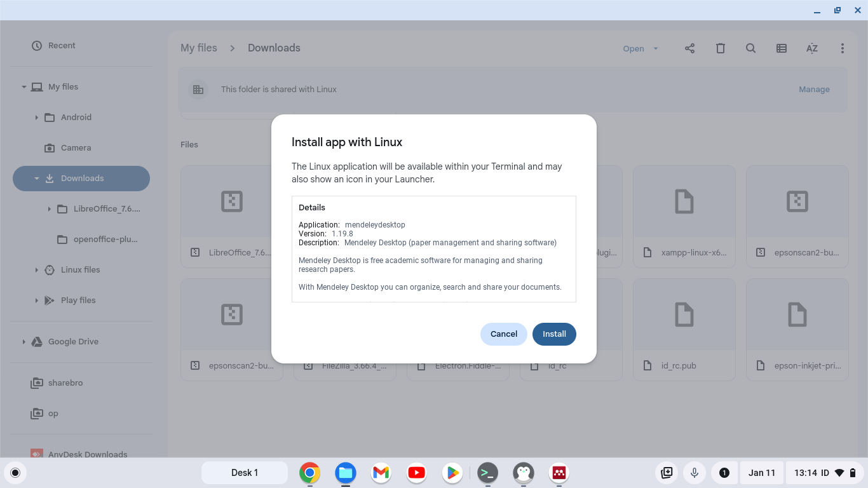868x488 pixels.
Task: Expand the Android folder arrow
Action: (37, 118)
